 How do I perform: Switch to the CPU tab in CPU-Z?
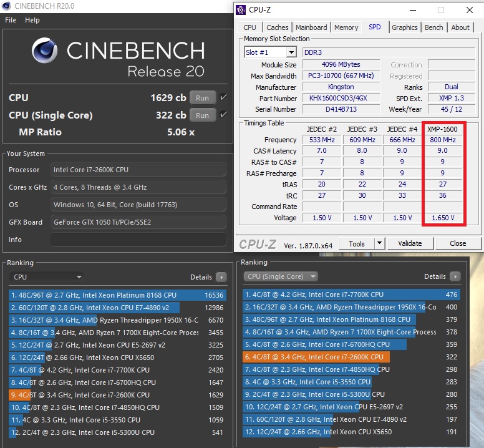pos(249,27)
